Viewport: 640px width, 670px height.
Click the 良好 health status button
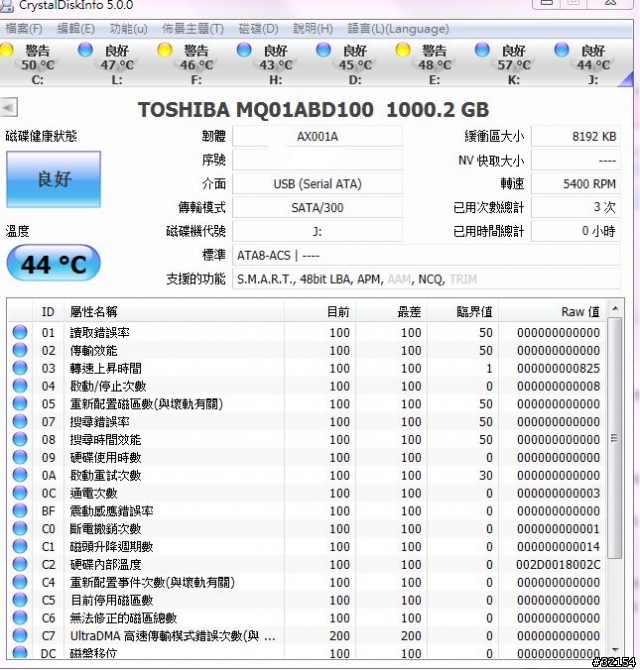53,179
